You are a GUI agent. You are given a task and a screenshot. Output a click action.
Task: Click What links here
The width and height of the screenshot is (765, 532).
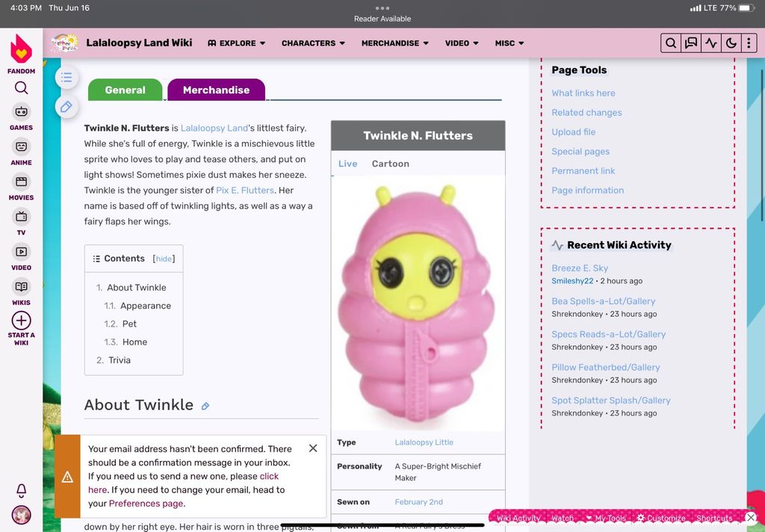[x=583, y=93]
